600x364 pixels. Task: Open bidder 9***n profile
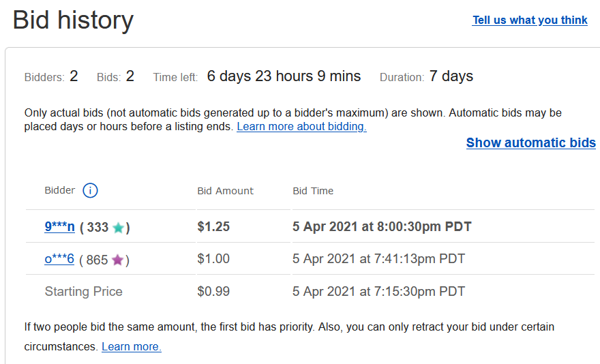[60, 227]
